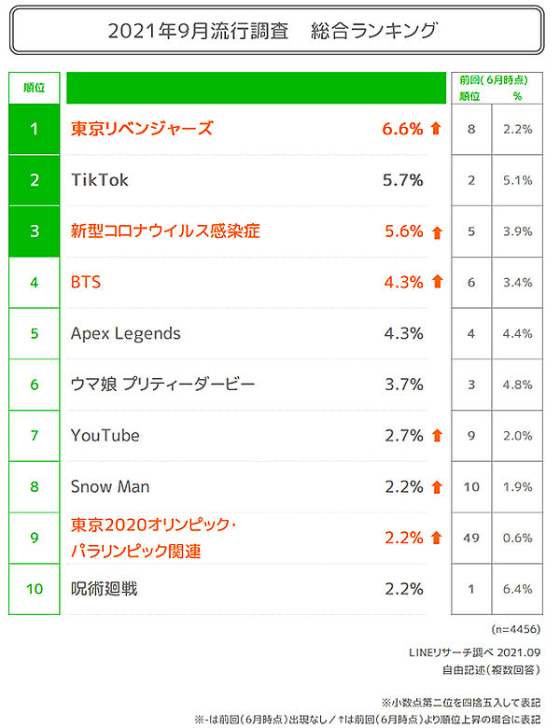Click the up arrow on the BTS row

[436, 282]
